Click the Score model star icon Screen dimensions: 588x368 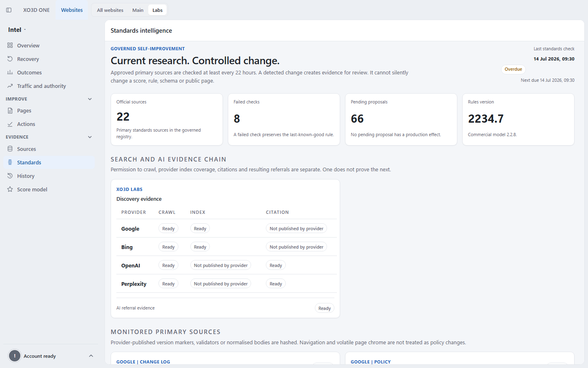[x=10, y=189]
